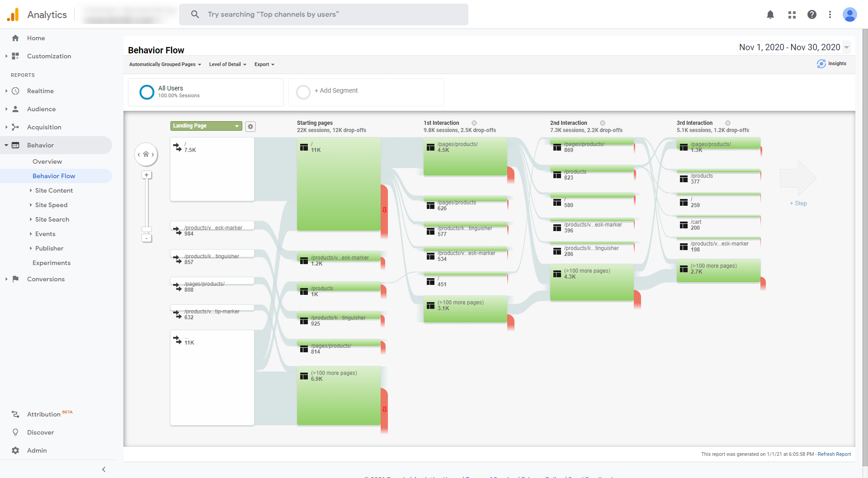Click the Behavior section icon

tap(15, 145)
